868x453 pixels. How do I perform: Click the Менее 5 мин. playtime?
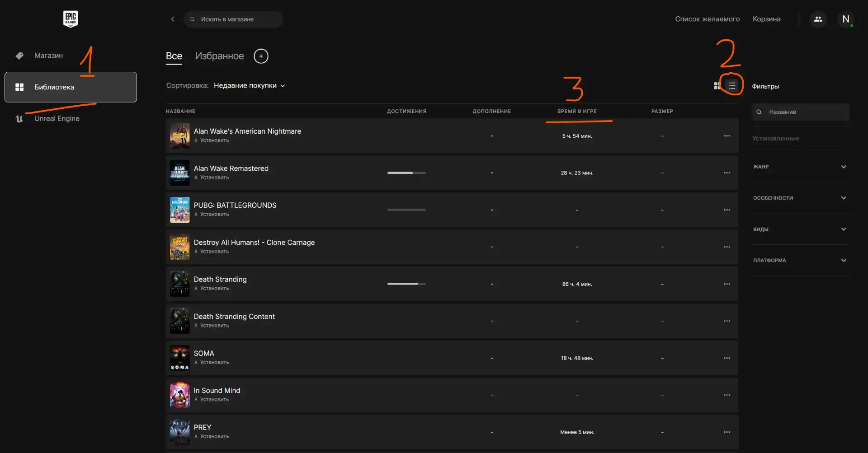tap(577, 432)
